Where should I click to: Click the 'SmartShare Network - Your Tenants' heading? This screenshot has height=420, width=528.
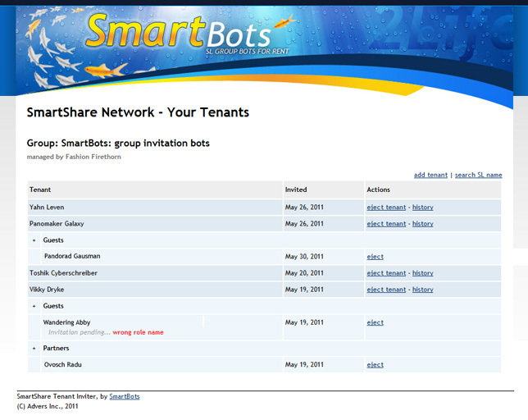138,112
